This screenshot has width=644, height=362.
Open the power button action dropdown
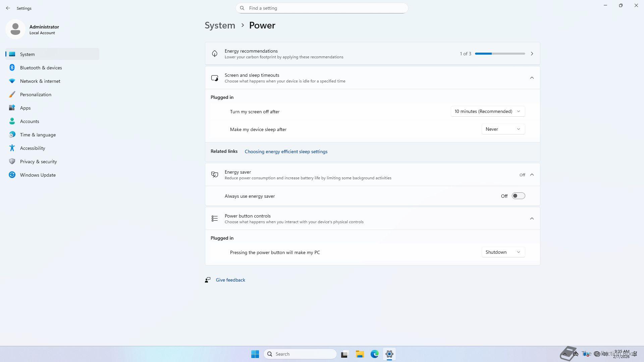(503, 252)
